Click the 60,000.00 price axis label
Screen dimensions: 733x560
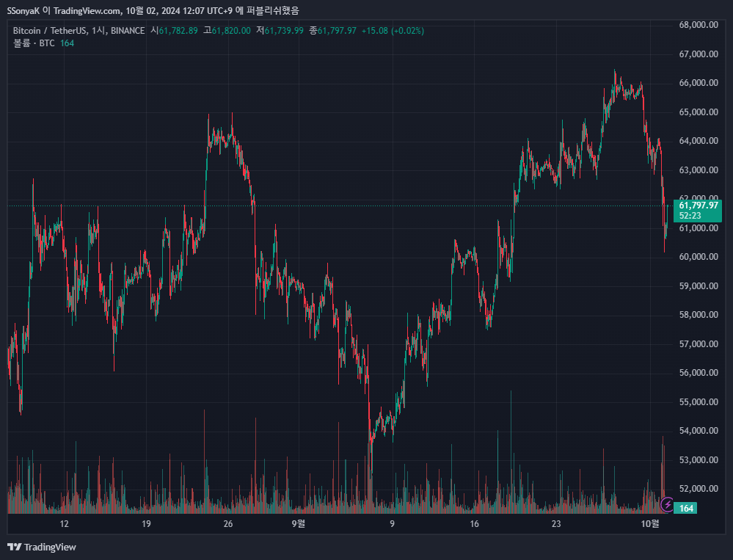pos(699,257)
